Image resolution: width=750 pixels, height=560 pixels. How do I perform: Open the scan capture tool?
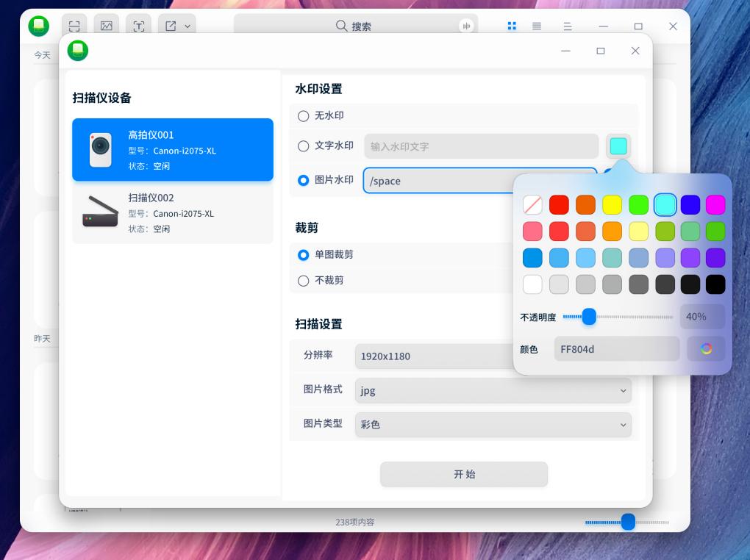click(74, 24)
